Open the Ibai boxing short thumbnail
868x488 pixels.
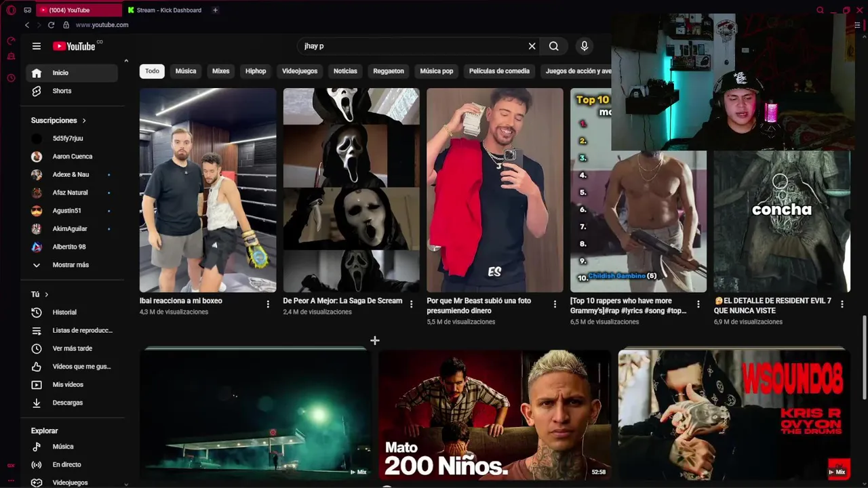pyautogui.click(x=208, y=190)
